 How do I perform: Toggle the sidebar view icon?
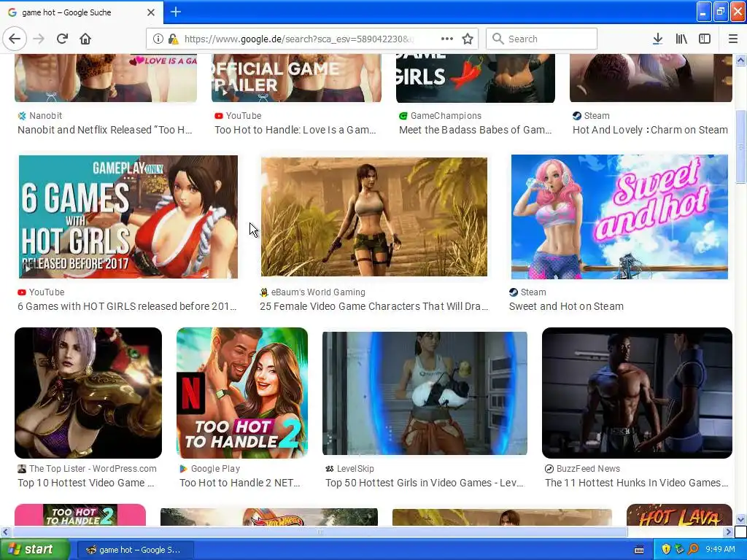click(x=705, y=39)
